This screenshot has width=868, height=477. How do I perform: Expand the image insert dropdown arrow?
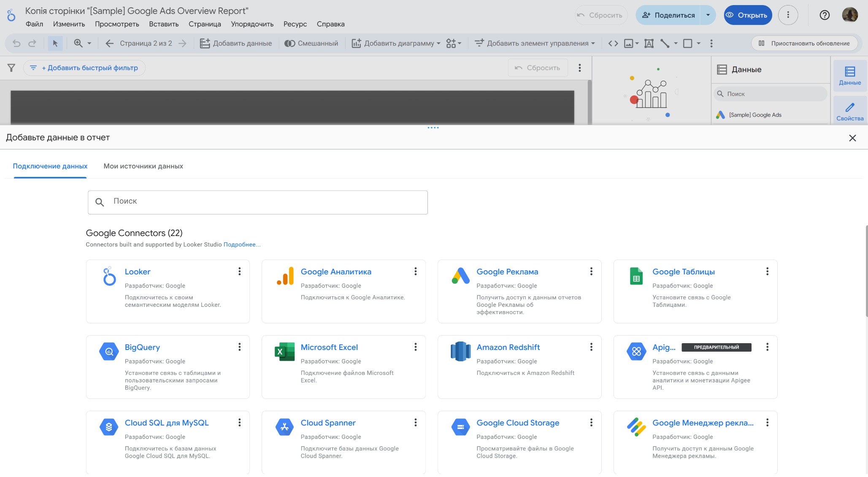(x=637, y=43)
